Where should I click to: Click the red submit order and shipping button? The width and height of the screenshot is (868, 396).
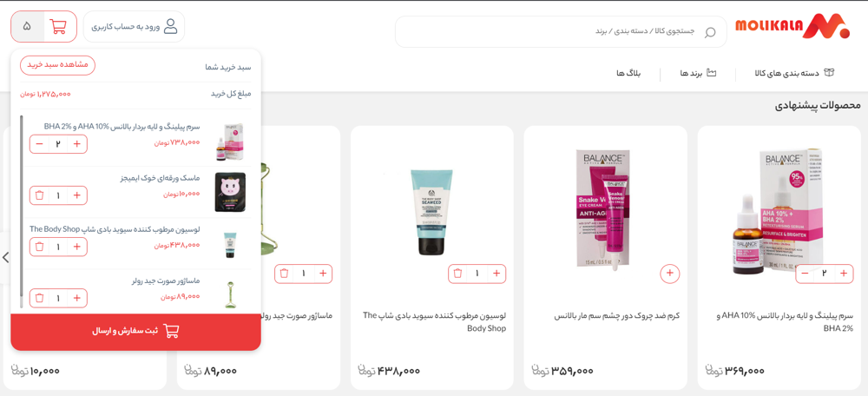[x=135, y=332]
